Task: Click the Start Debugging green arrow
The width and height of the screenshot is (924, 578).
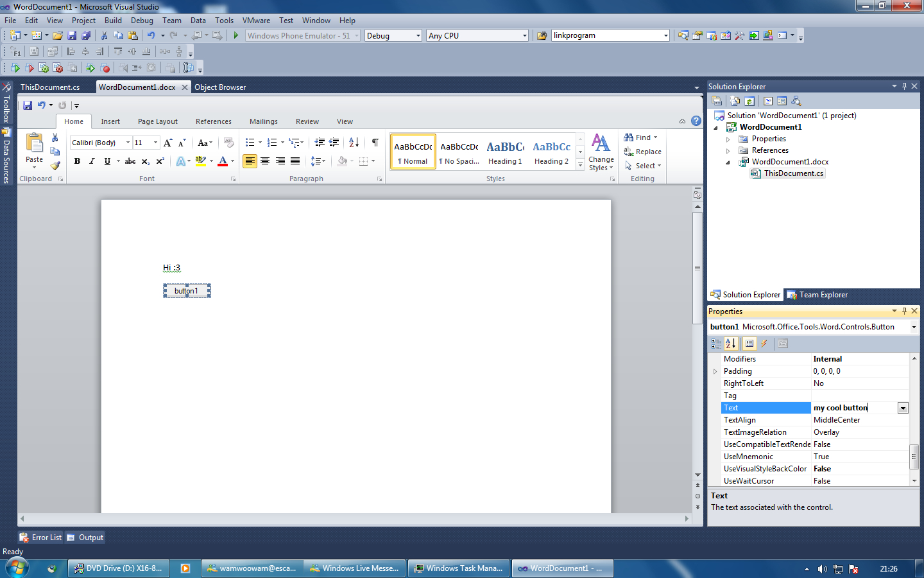Action: [236, 36]
